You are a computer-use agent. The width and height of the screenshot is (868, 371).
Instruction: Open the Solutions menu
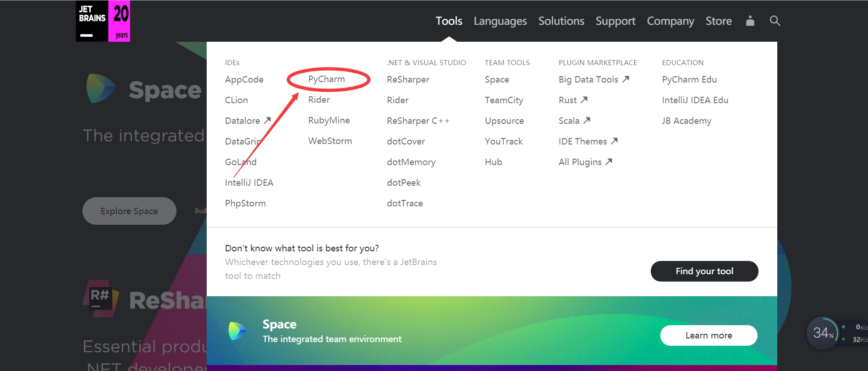[561, 21]
